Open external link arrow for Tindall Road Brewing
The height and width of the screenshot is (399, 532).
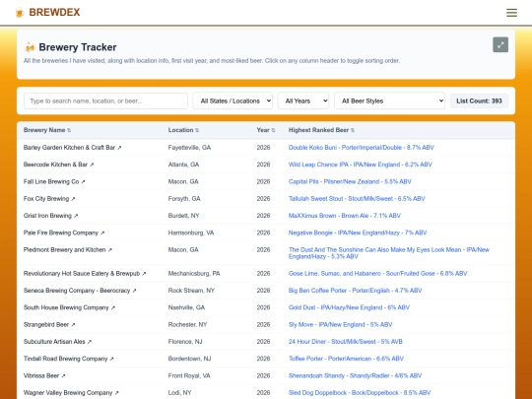(x=111, y=359)
